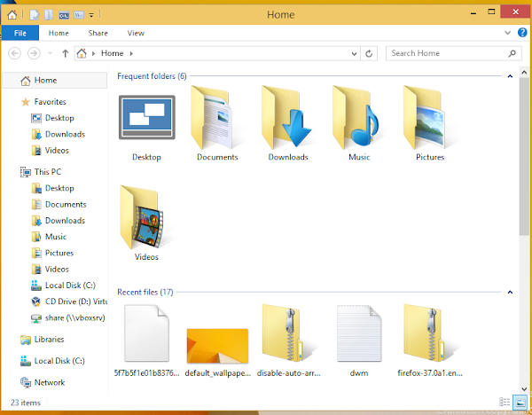Click the scrollbar down arrow
The image size is (532, 415).
[x=524, y=389]
